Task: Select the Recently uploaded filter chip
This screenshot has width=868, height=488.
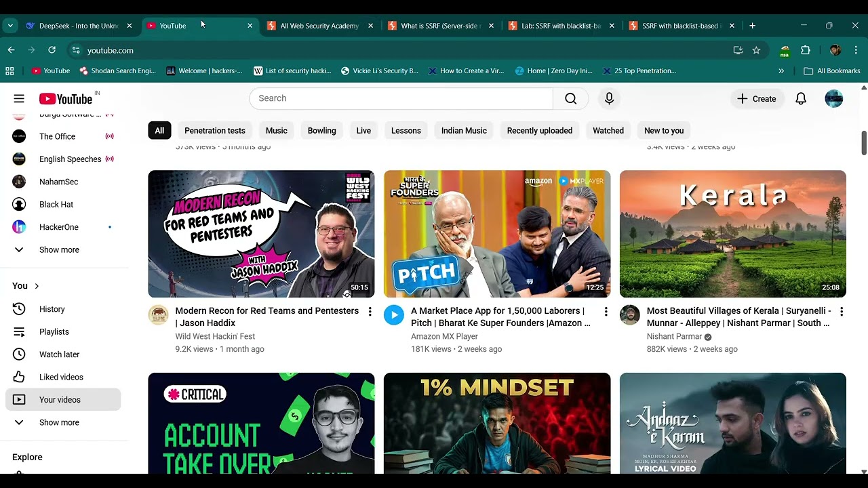Action: (540, 131)
